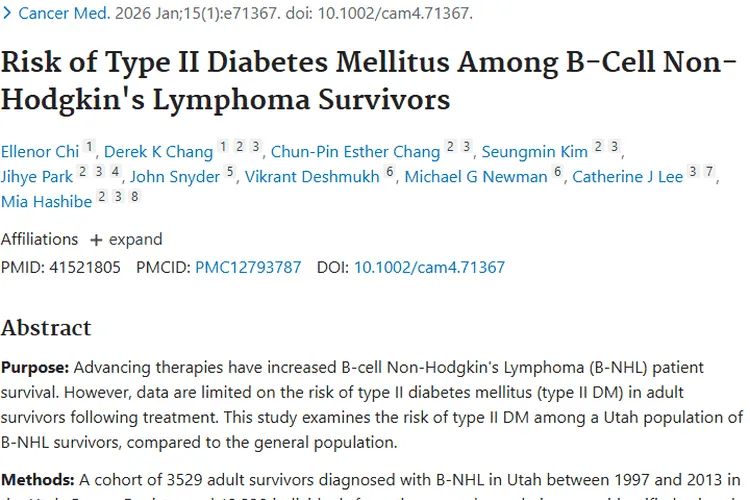This screenshot has height=500, width=750.
Task: Open author Mia Hashibe's link
Action: coord(46,201)
